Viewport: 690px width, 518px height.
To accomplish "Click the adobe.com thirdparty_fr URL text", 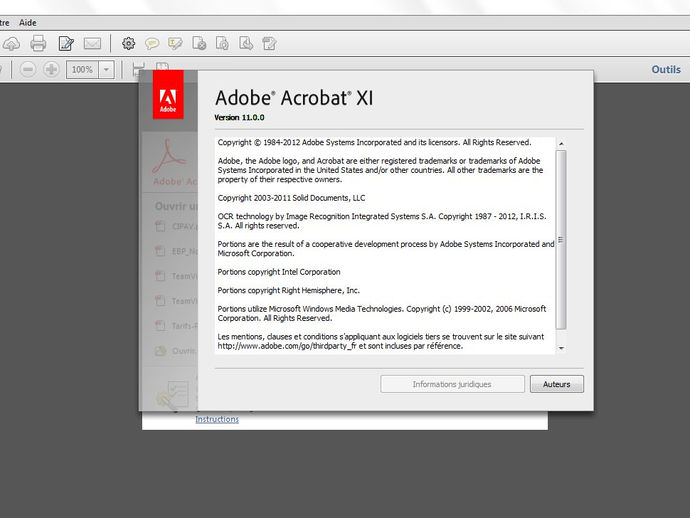I will [x=287, y=346].
